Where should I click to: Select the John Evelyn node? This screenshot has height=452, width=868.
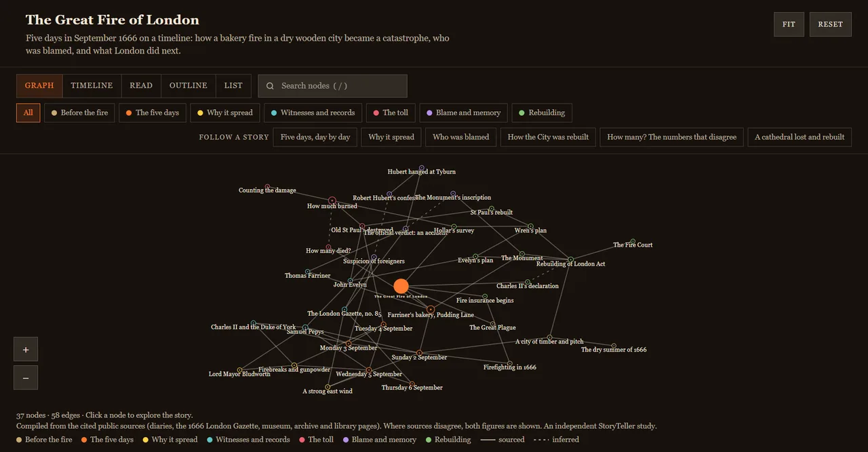point(350,281)
